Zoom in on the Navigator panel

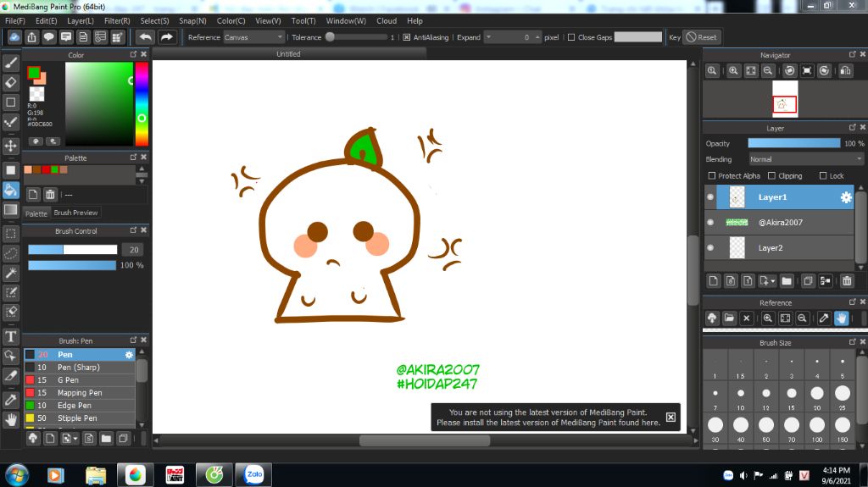[x=733, y=70]
